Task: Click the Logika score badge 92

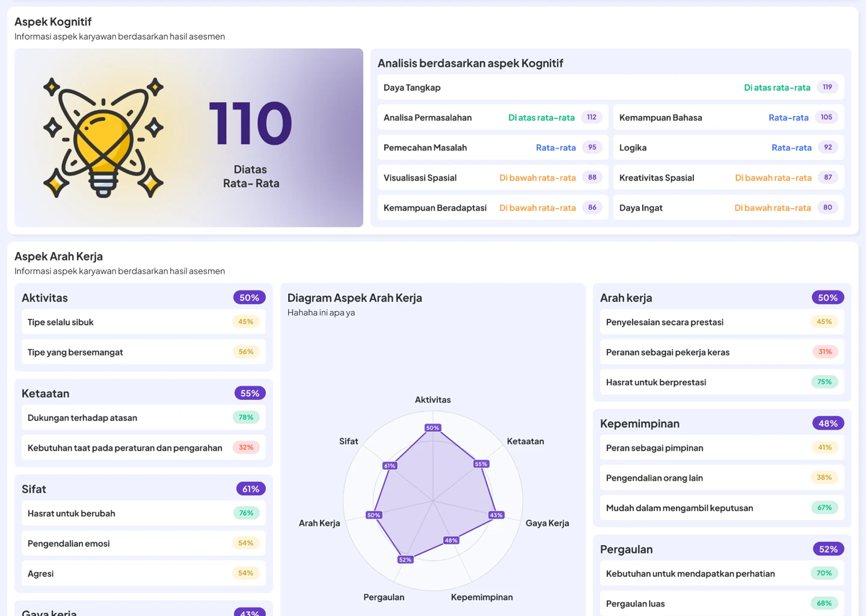Action: pyautogui.click(x=828, y=147)
